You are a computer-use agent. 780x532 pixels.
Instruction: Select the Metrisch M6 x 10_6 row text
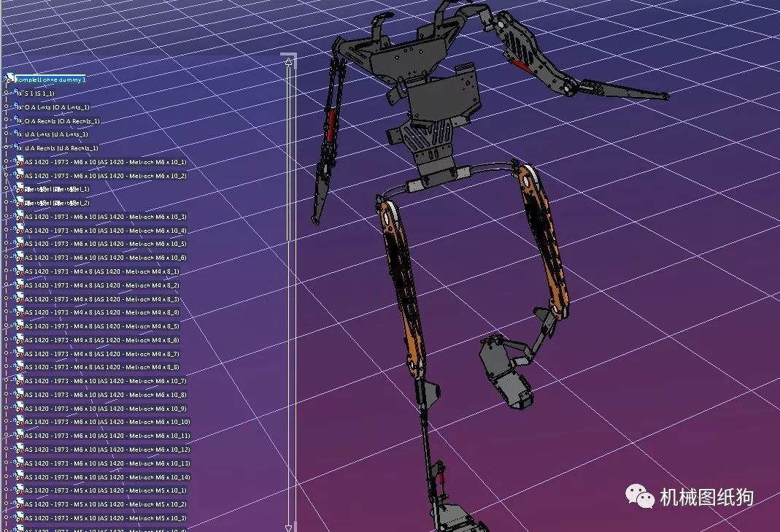click(x=106, y=258)
